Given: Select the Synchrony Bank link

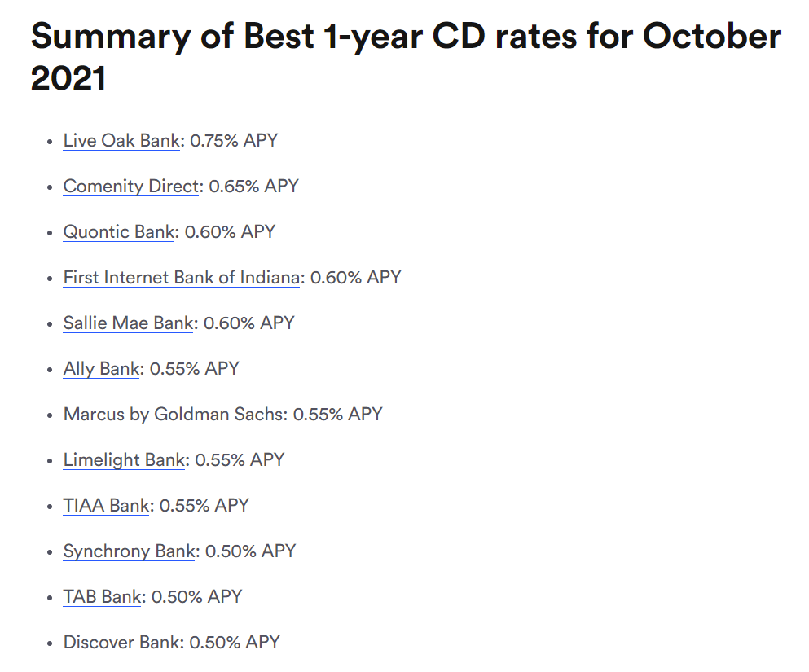Looking at the screenshot, I should click(130, 551).
